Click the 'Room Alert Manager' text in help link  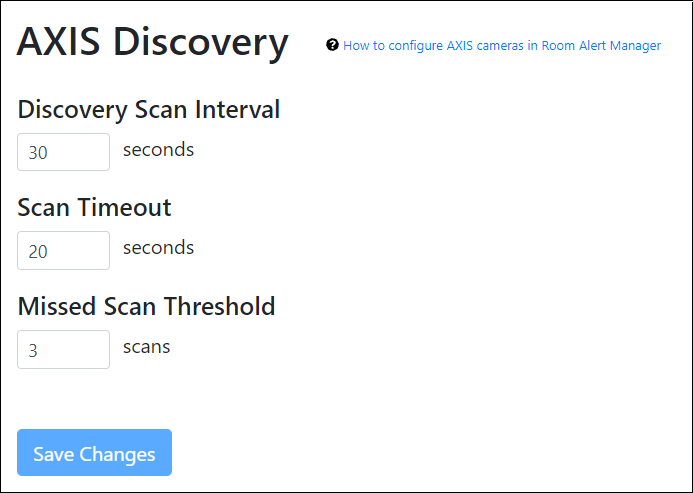click(601, 46)
